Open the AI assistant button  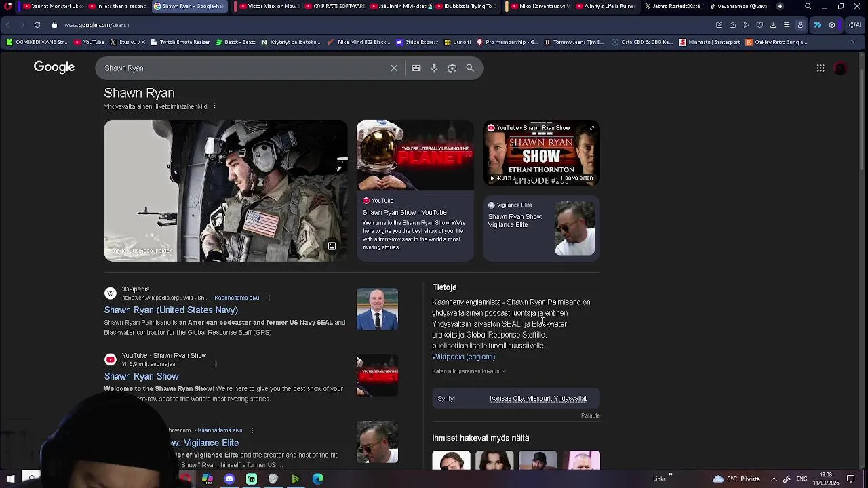tap(854, 25)
